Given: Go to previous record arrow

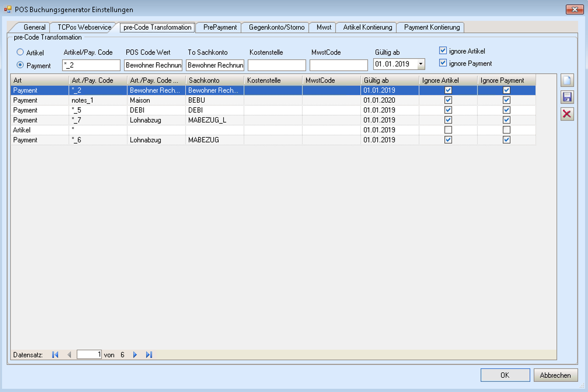Looking at the screenshot, I should tap(69, 355).
